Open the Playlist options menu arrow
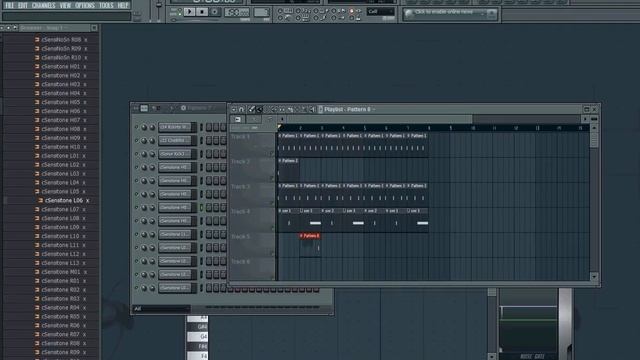640x360 pixels. click(234, 109)
